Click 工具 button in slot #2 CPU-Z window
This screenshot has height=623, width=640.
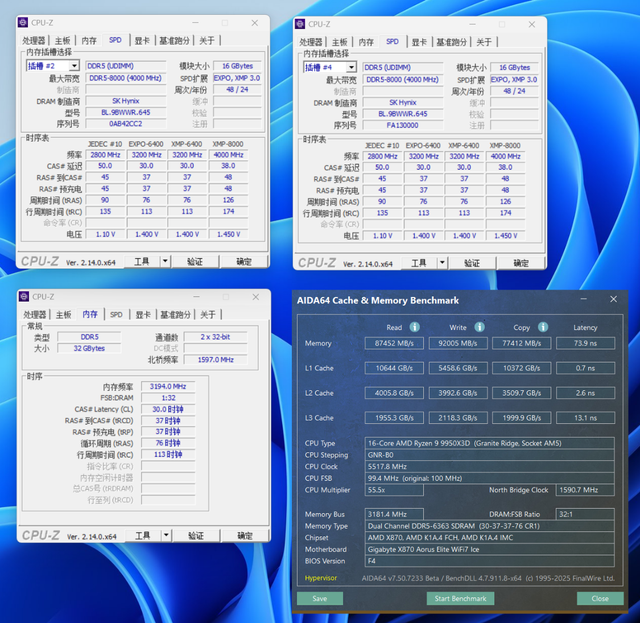(x=142, y=261)
